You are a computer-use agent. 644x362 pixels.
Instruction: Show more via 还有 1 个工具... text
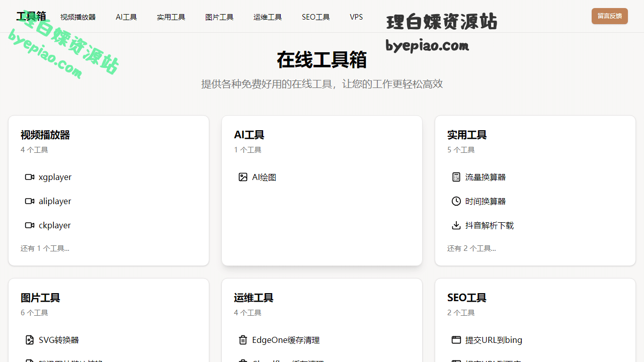click(45, 248)
